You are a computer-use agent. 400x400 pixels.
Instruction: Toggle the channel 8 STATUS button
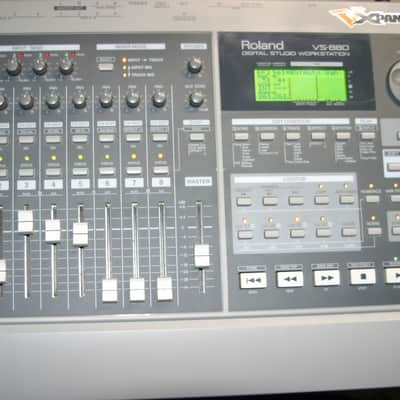tap(161, 170)
